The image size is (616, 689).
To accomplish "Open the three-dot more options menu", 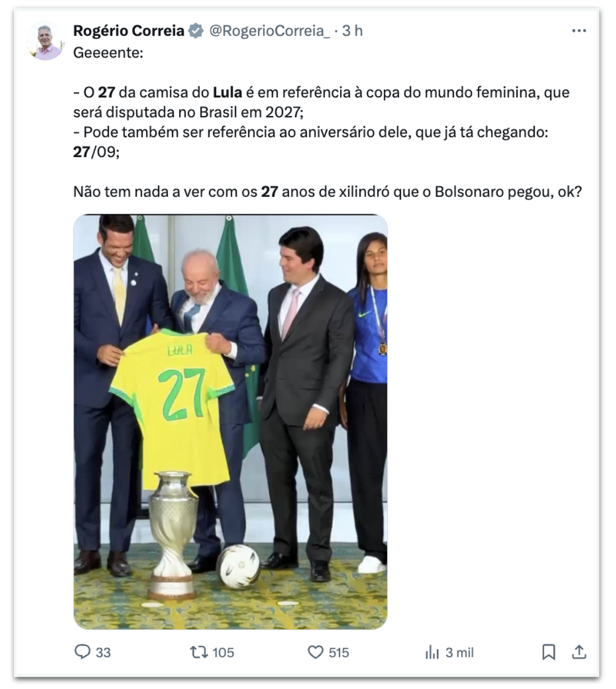I will coord(578,30).
